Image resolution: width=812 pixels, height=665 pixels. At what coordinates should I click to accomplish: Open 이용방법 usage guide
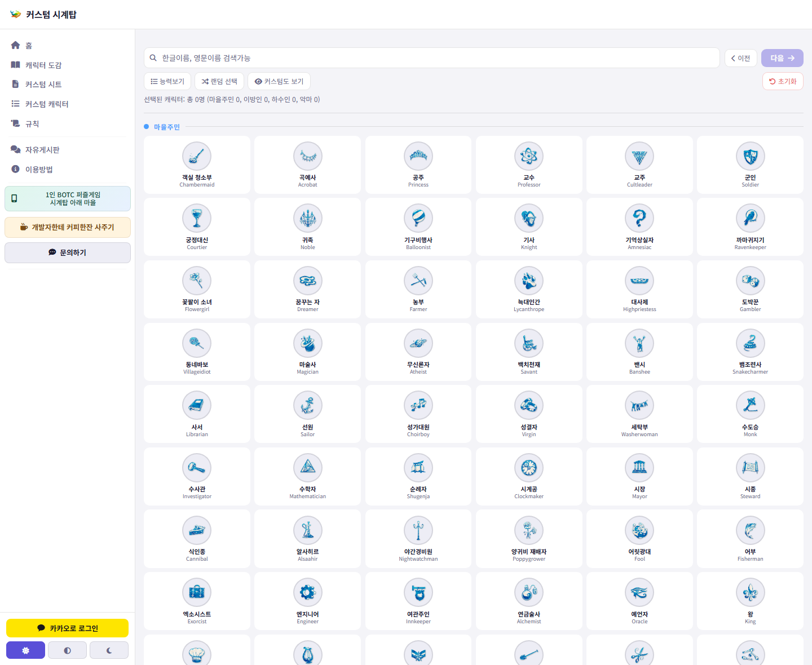[68, 169]
